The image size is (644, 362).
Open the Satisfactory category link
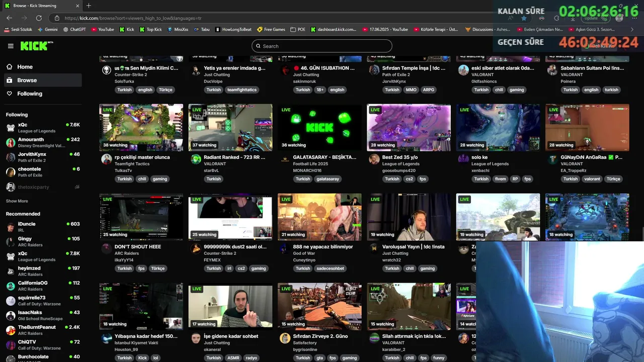pyautogui.click(x=305, y=343)
